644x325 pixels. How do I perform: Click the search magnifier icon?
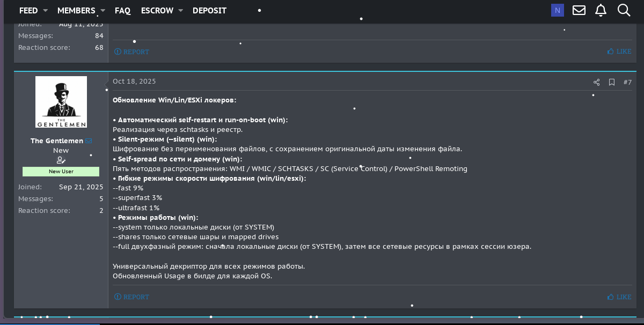point(624,10)
